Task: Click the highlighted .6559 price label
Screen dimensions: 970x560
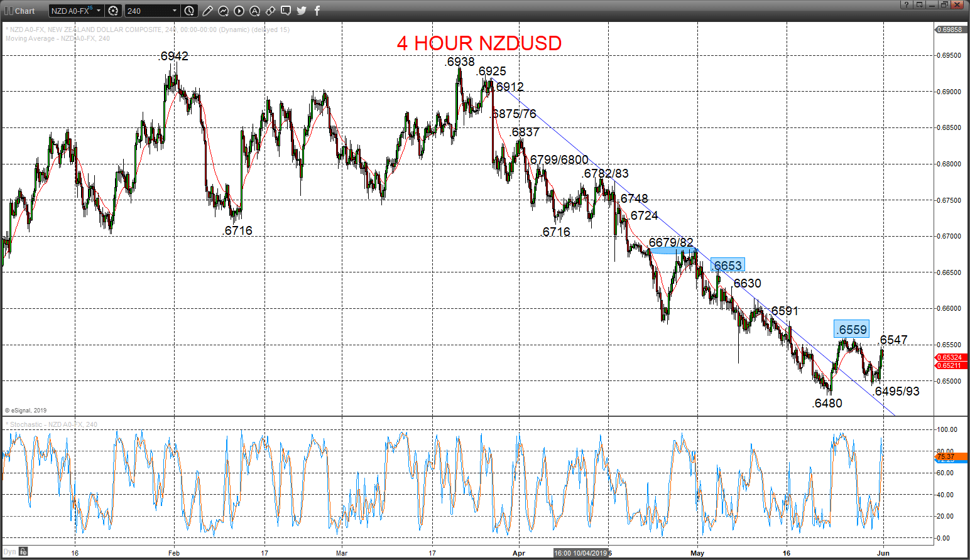Action: click(852, 330)
